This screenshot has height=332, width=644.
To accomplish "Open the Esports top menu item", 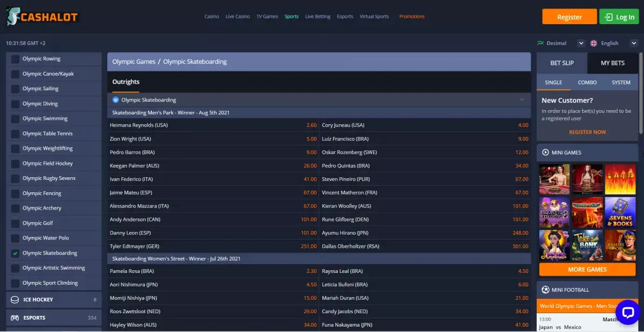I will click(x=345, y=17).
